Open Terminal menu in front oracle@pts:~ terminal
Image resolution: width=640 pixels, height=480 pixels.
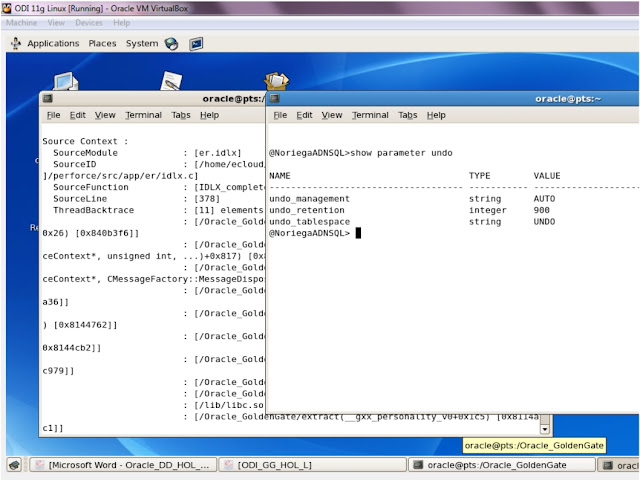[370, 115]
